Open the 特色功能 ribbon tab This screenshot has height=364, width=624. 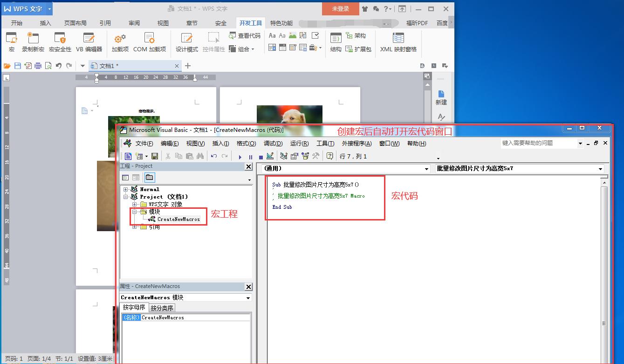click(281, 23)
